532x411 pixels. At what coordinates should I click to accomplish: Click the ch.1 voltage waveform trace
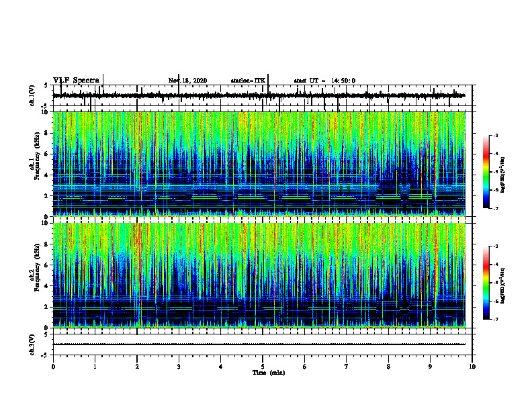pos(259,96)
